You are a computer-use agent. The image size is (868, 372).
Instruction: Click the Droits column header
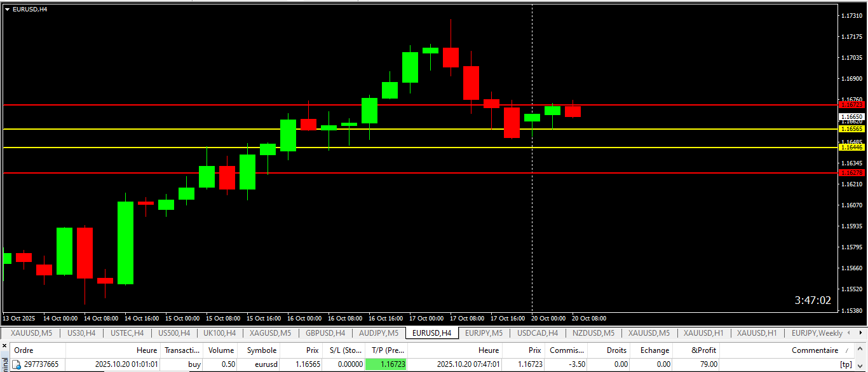point(609,350)
